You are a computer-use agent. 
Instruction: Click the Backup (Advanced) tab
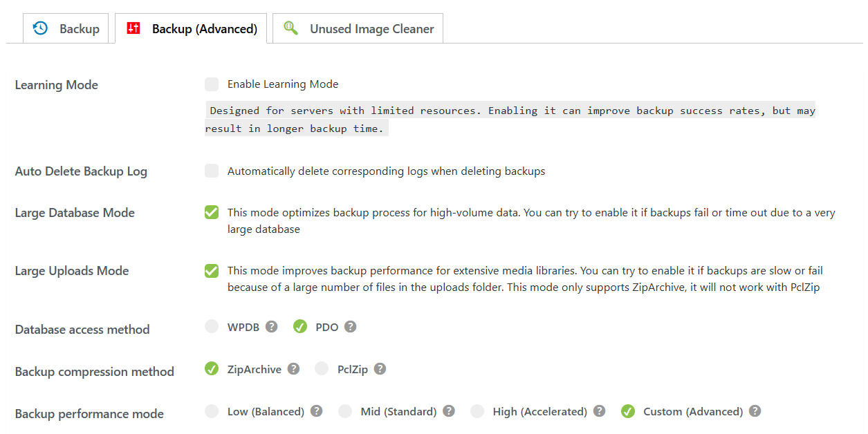click(191, 29)
